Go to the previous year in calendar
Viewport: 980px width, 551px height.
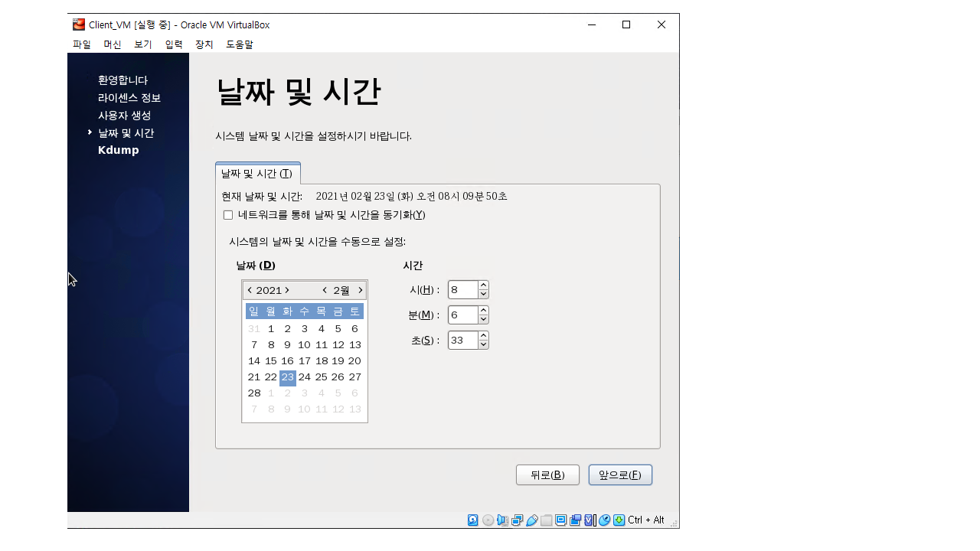coord(250,291)
